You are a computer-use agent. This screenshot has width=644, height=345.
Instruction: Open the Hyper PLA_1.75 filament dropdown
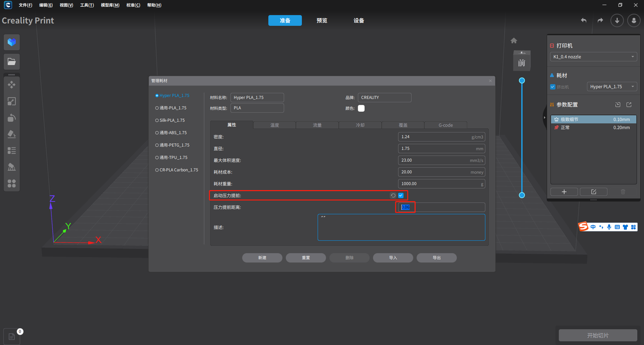612,87
